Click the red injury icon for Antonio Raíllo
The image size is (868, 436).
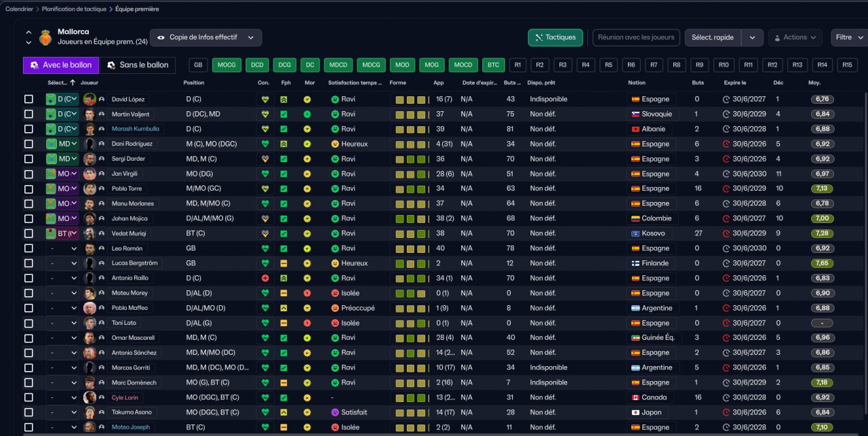pyautogui.click(x=266, y=278)
